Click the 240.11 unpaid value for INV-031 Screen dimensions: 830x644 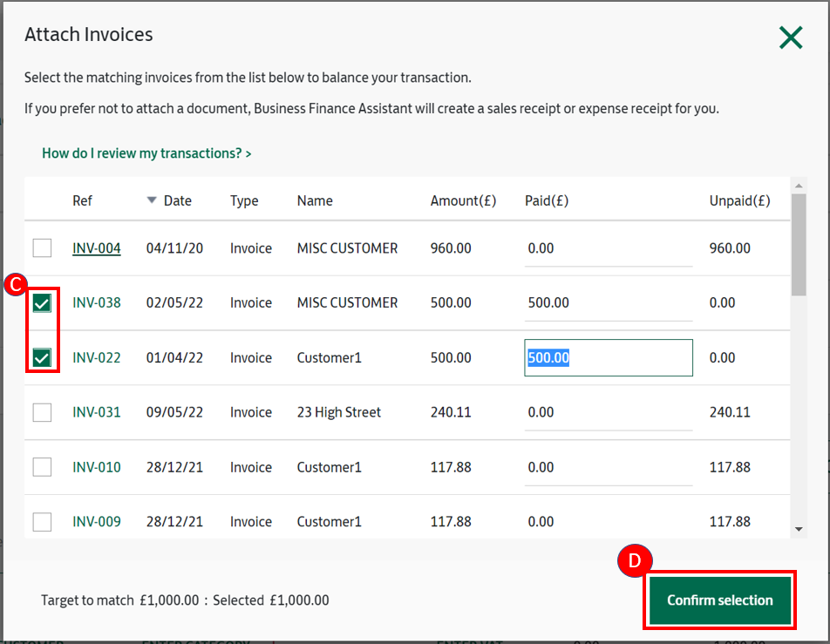(x=730, y=412)
